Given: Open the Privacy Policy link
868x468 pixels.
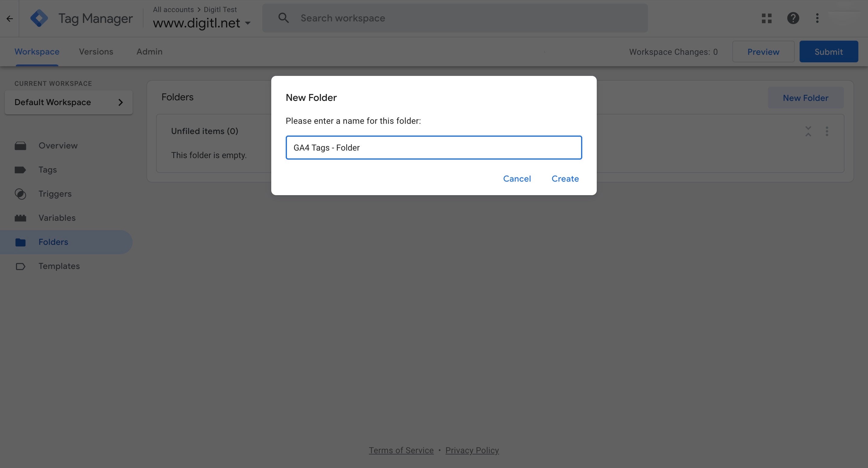Looking at the screenshot, I should tap(472, 451).
